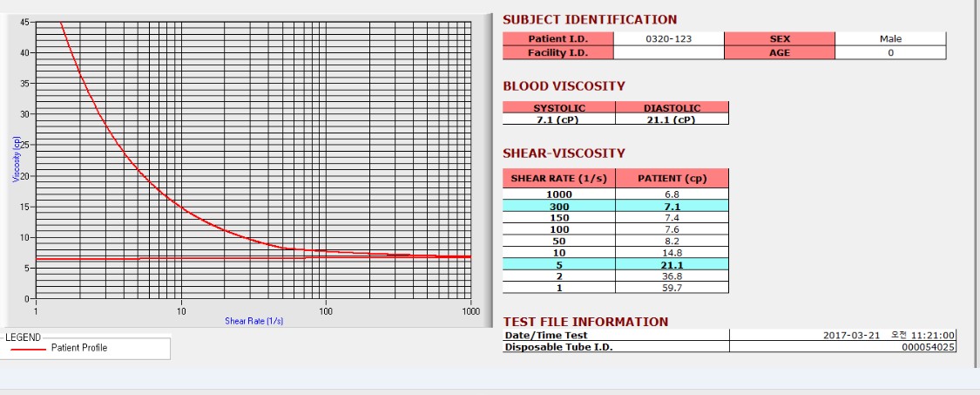Select the shear rate 50 row value 8.2

(x=672, y=241)
